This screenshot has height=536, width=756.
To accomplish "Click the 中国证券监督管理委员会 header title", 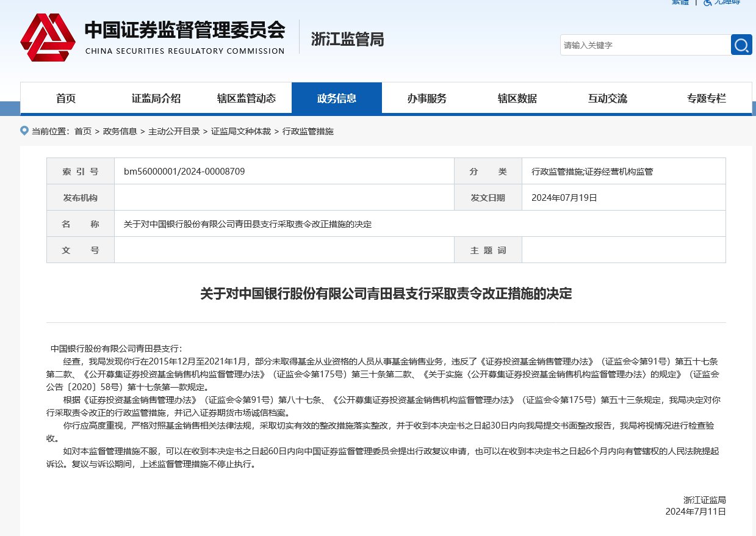I will (x=185, y=29).
